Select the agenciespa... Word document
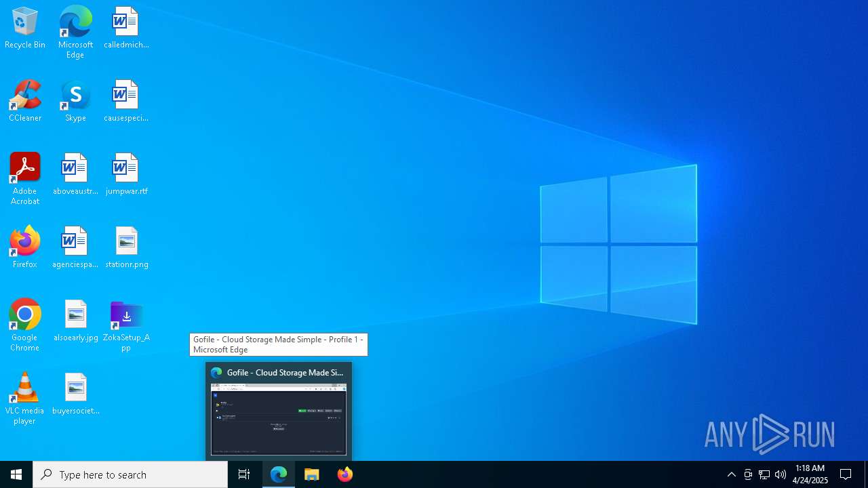 click(75, 248)
